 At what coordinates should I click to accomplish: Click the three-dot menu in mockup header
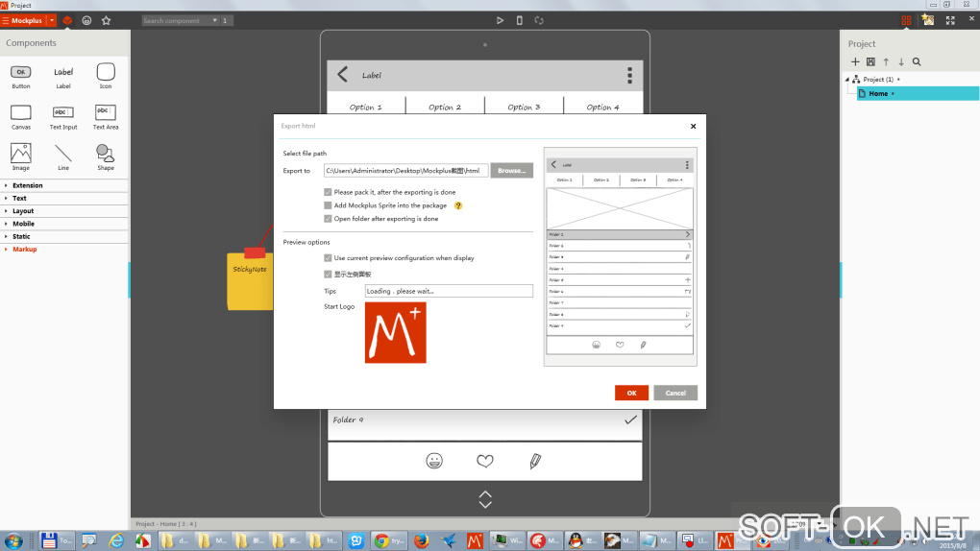pyautogui.click(x=629, y=75)
